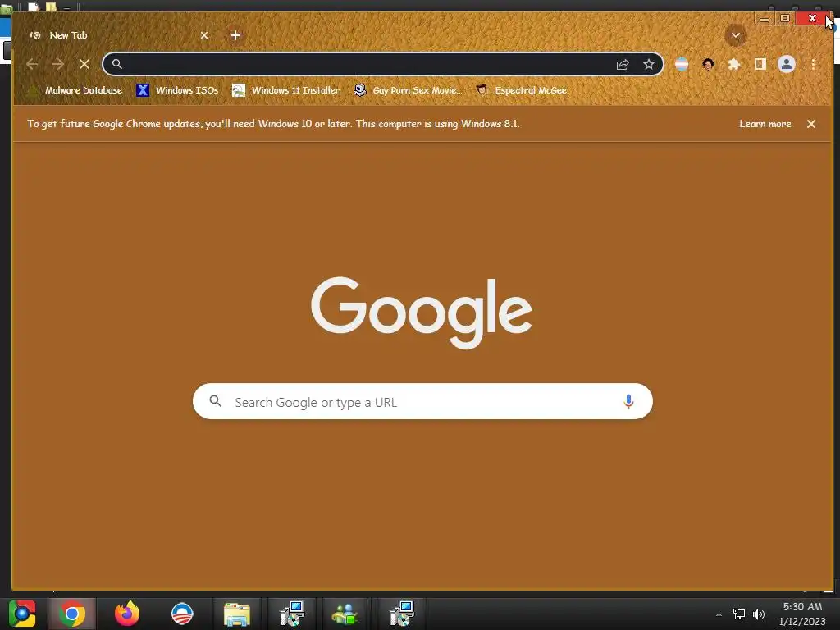Start voice search with microphone icon
Screen dimensions: 840x630
tap(628, 401)
